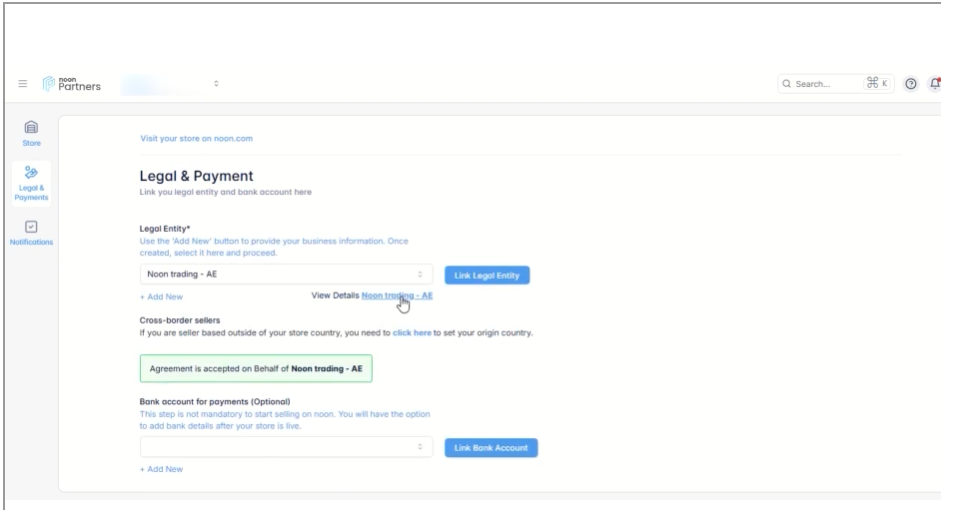975x510 pixels.
Task: Click Link Bank Account button
Action: (x=491, y=448)
